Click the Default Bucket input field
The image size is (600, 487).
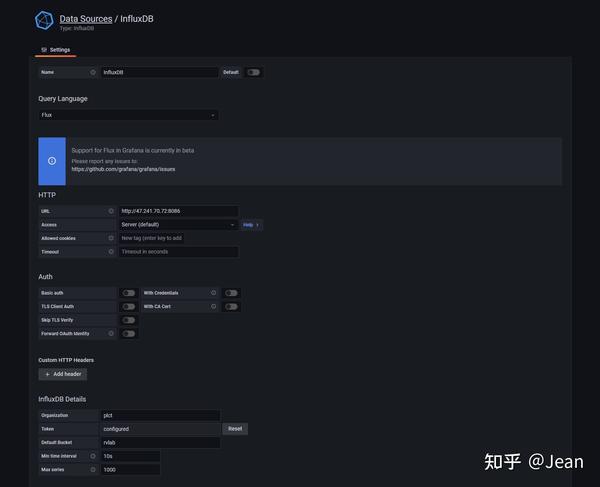(x=160, y=443)
